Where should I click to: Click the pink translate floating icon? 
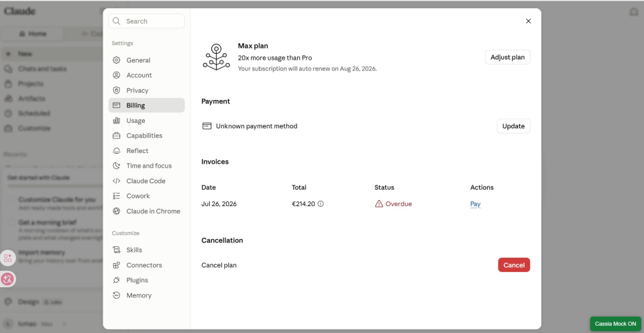[x=7, y=279]
